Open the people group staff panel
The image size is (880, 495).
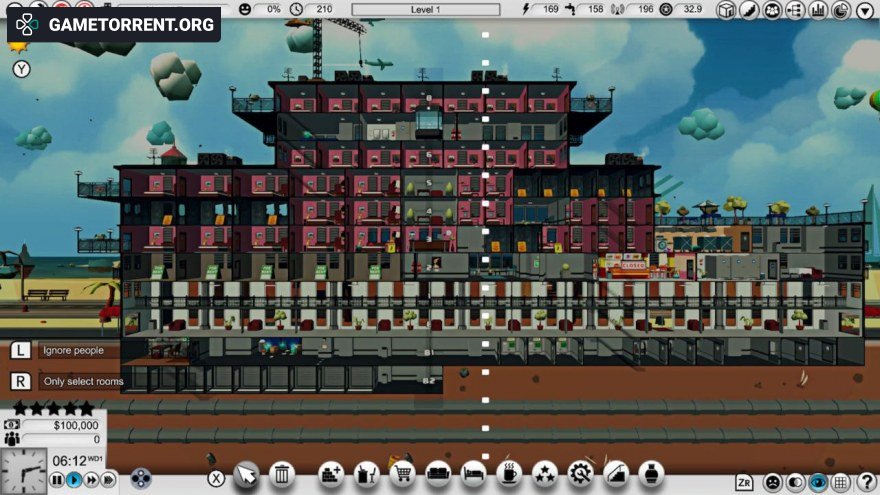772,10
